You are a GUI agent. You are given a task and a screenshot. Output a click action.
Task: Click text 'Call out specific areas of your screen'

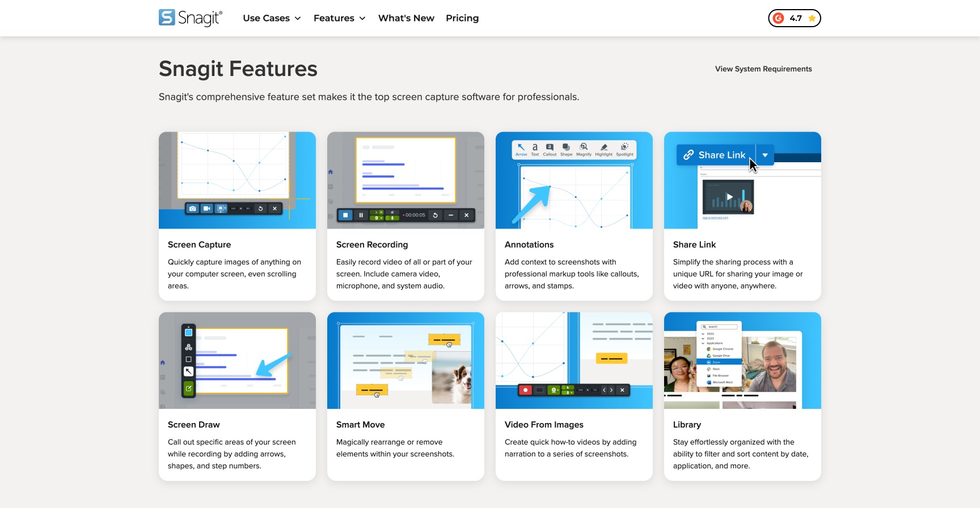231,442
